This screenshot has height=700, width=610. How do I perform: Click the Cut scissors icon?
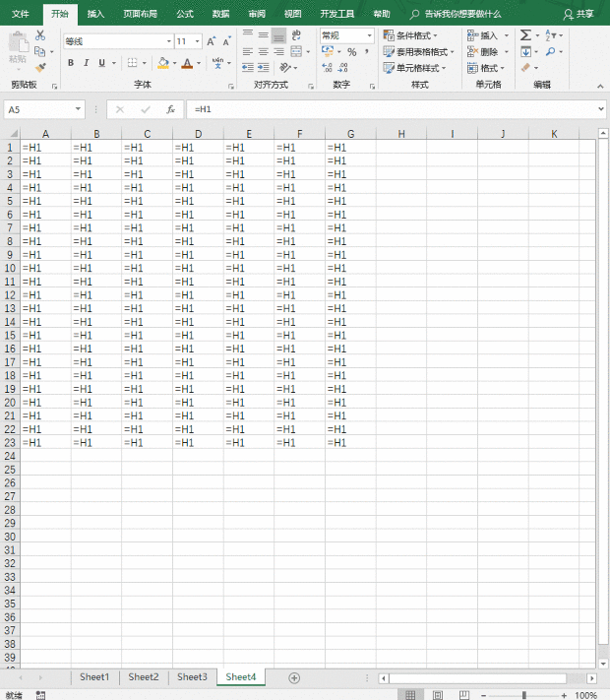(40, 35)
